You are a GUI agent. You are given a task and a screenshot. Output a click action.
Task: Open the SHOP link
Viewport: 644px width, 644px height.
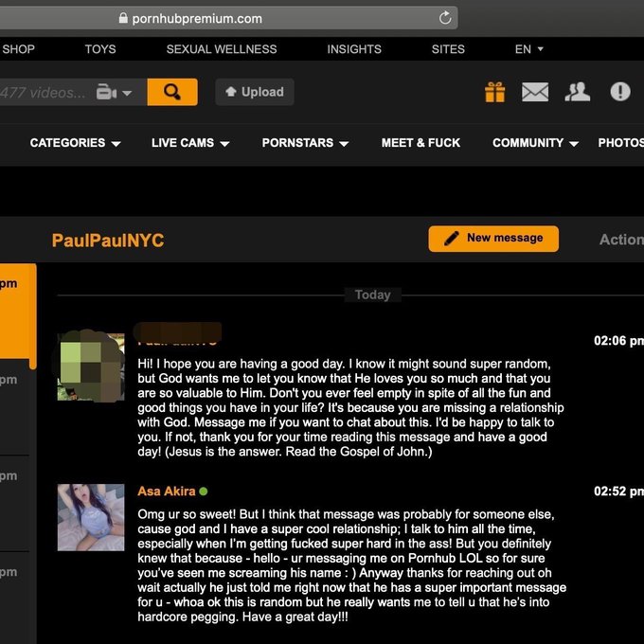[18, 49]
